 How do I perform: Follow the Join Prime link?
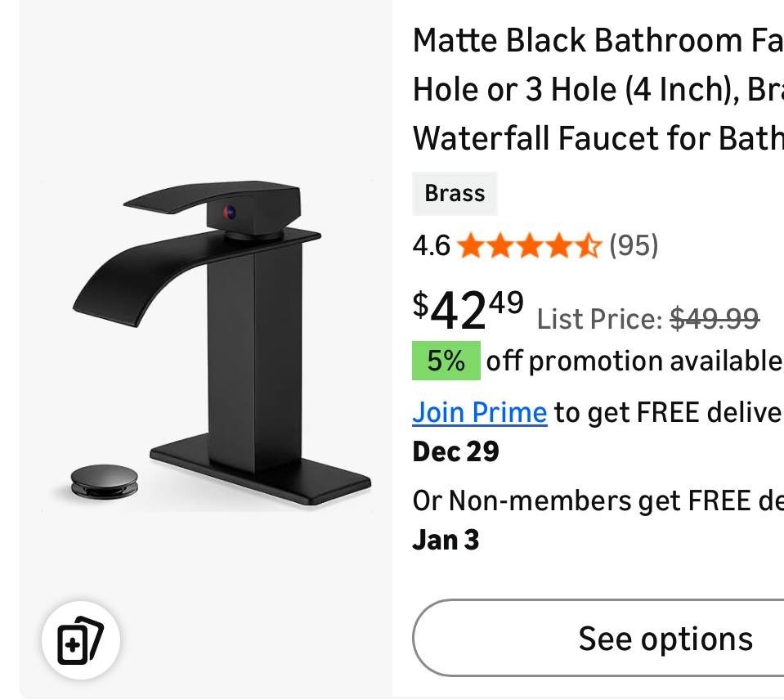pyautogui.click(x=479, y=413)
